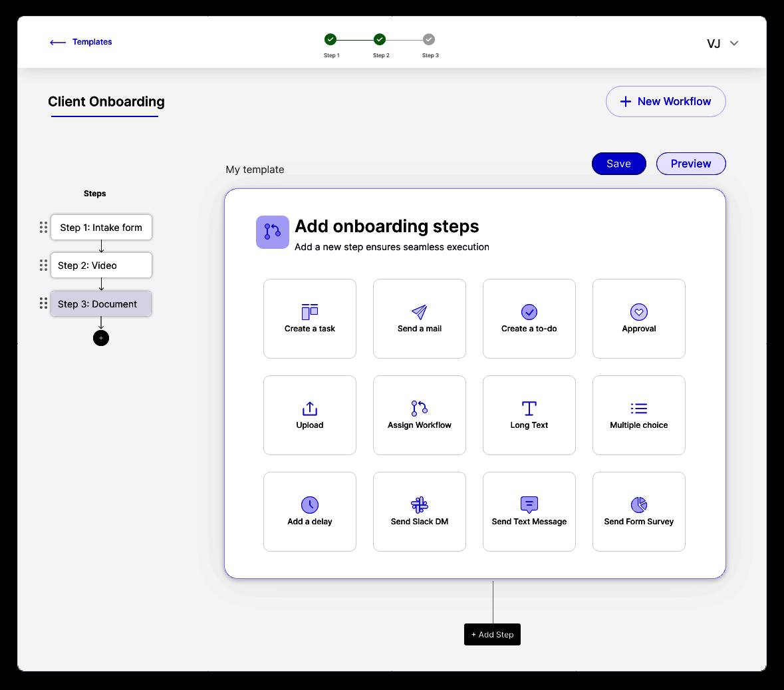Pick the Create a to-do checkmark icon
This screenshot has width=784, height=690.
(x=529, y=311)
